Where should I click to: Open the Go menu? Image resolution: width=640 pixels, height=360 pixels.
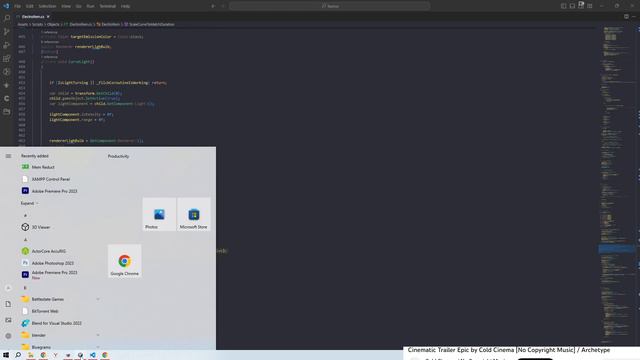78,6
